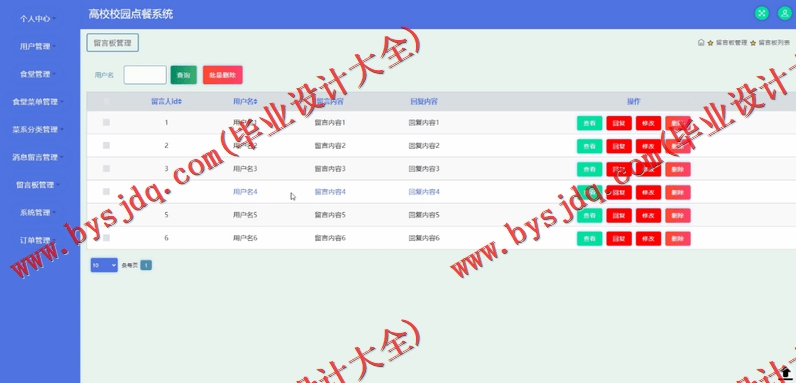Check the checkbox for row 3

[x=106, y=169]
